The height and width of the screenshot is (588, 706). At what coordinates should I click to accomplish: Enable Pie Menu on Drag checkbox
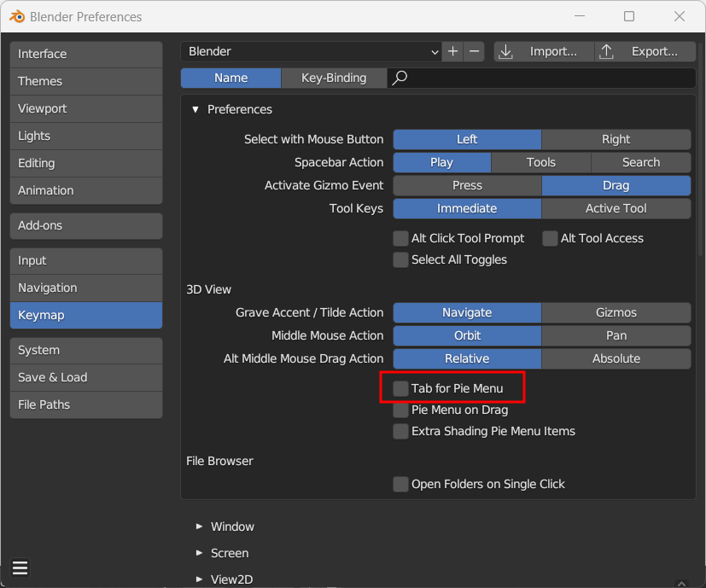point(400,410)
